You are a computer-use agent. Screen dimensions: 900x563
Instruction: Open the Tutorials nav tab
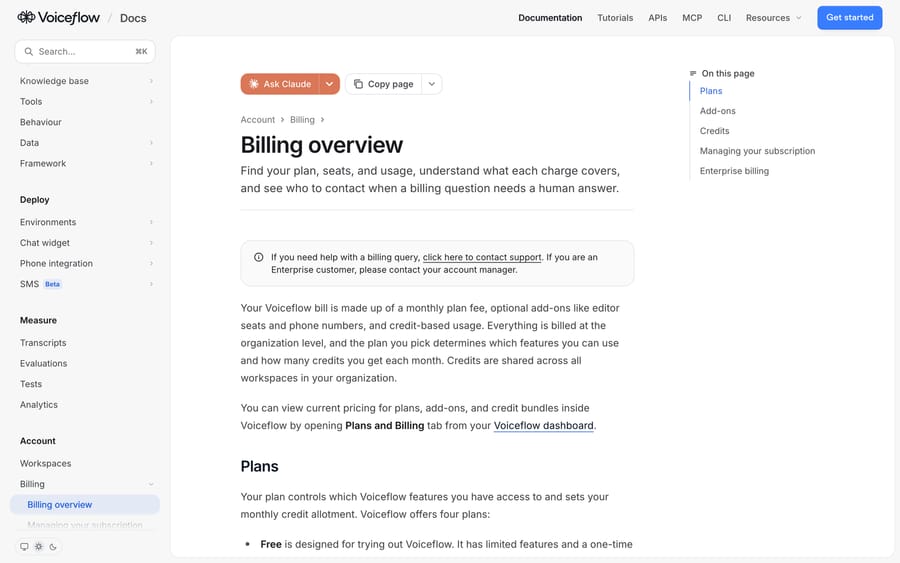click(615, 18)
